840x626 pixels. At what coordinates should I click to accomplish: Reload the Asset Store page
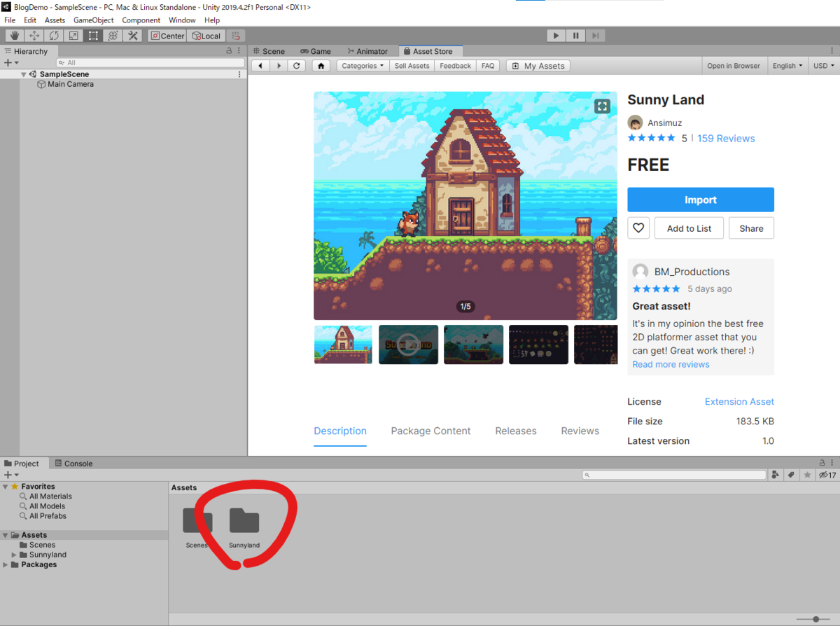(297, 66)
